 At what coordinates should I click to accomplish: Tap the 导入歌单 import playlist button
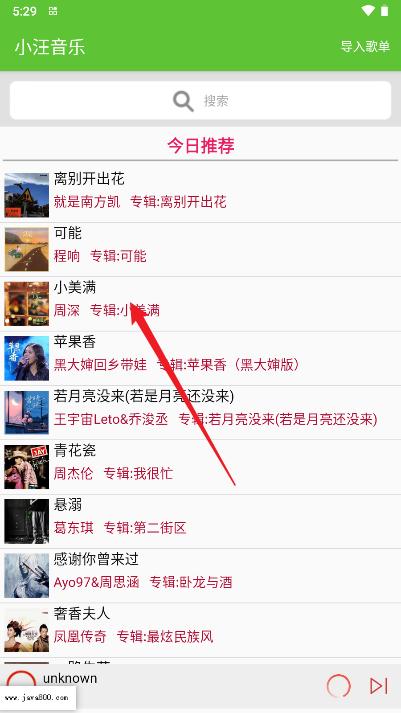[366, 46]
